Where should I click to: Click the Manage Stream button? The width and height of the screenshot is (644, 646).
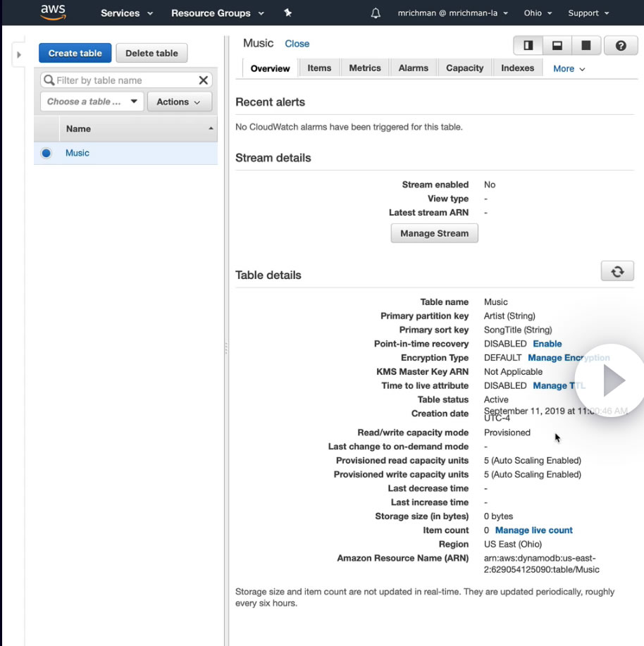point(434,234)
